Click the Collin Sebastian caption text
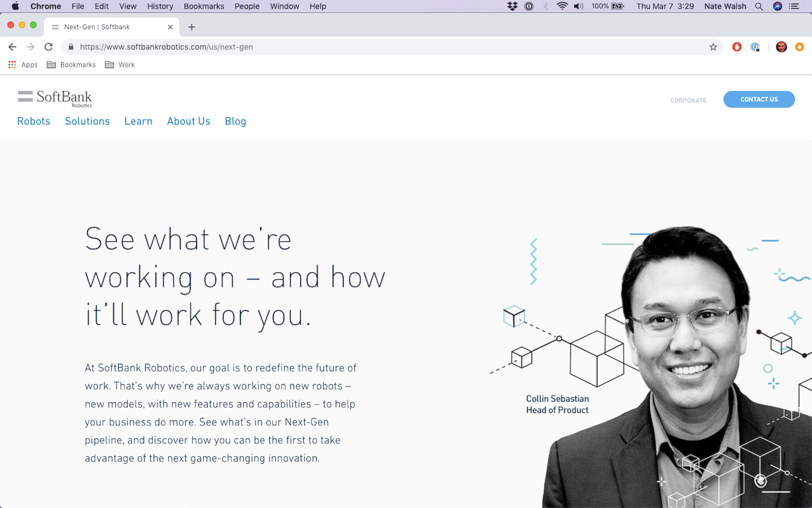Image resolution: width=812 pixels, height=508 pixels. tap(557, 404)
